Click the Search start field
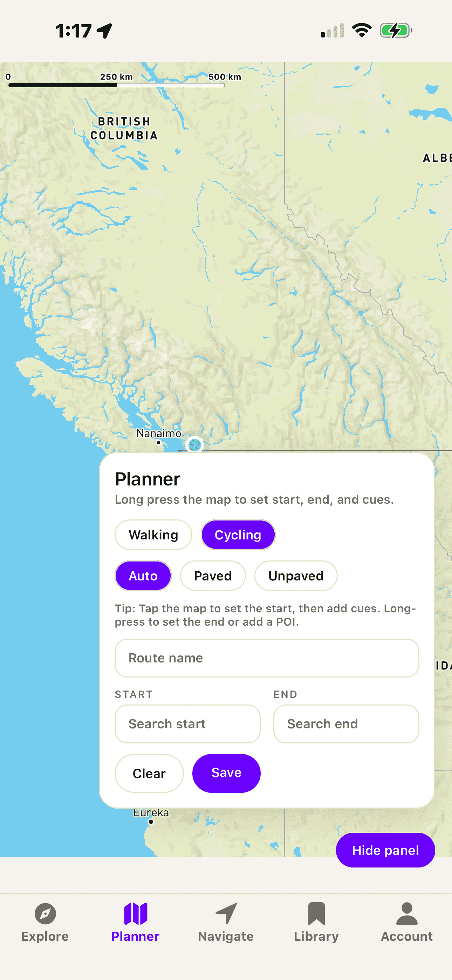Image resolution: width=452 pixels, height=980 pixels. [187, 723]
